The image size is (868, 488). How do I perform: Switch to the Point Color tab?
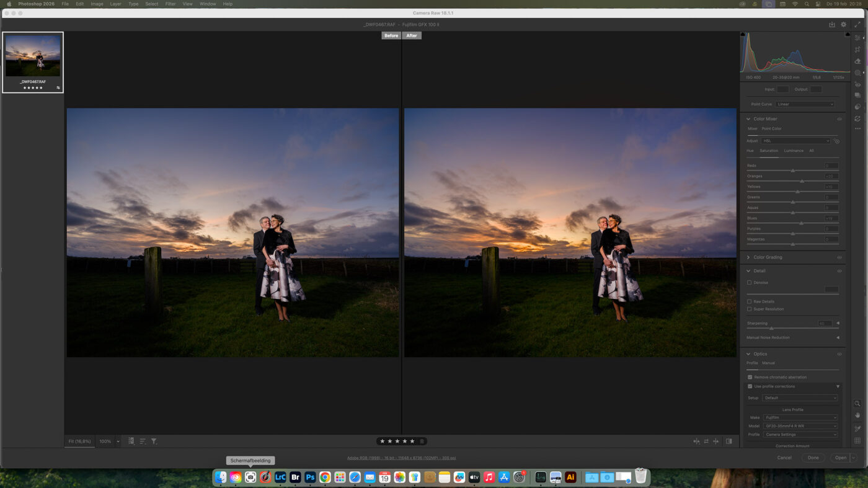tap(771, 128)
